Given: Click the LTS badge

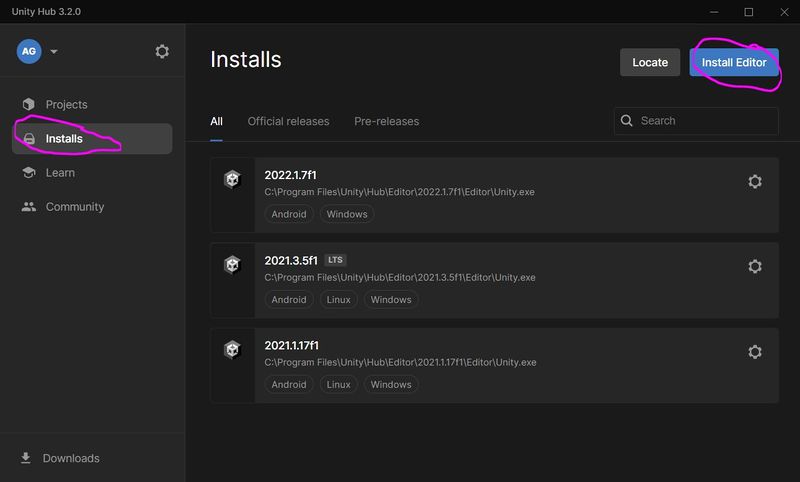Looking at the screenshot, I should (335, 260).
